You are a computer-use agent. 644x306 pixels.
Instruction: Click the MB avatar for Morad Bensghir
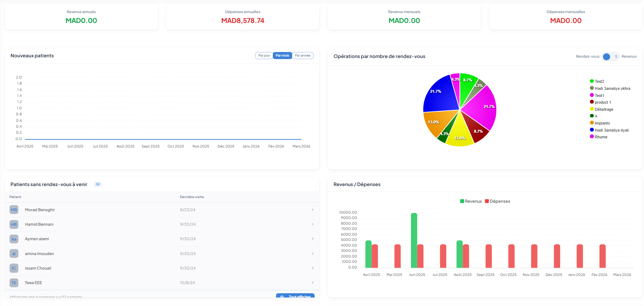(x=14, y=210)
